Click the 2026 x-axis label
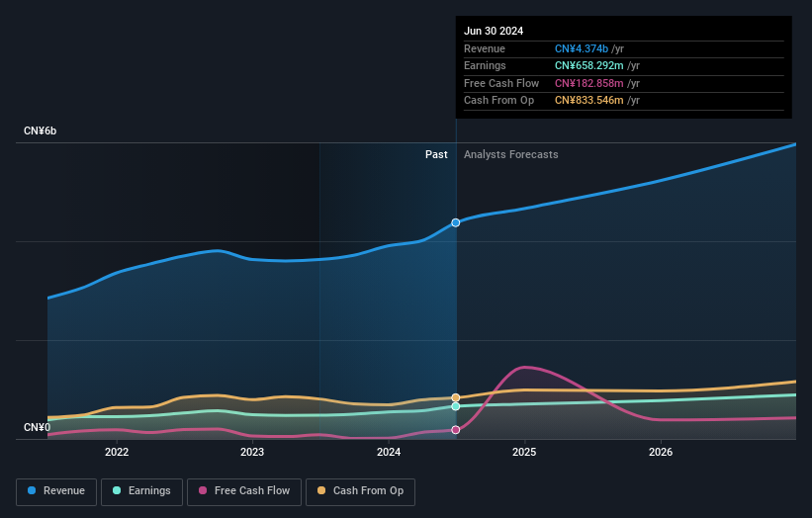The image size is (812, 518). 661,453
